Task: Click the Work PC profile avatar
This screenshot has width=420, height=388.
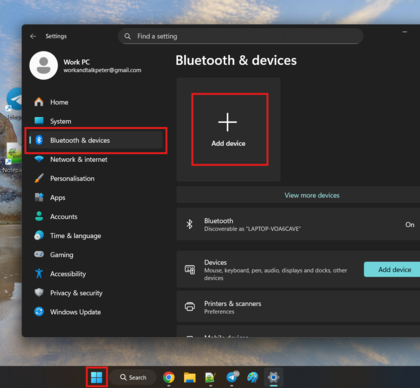Action: tap(44, 65)
